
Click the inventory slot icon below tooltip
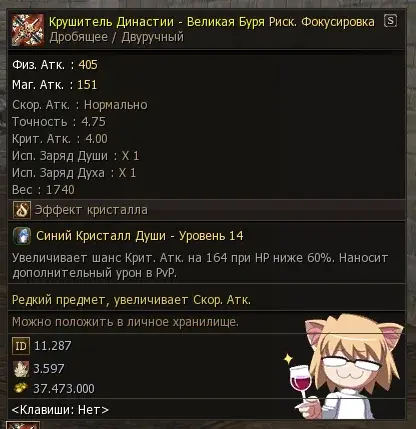tap(23, 425)
